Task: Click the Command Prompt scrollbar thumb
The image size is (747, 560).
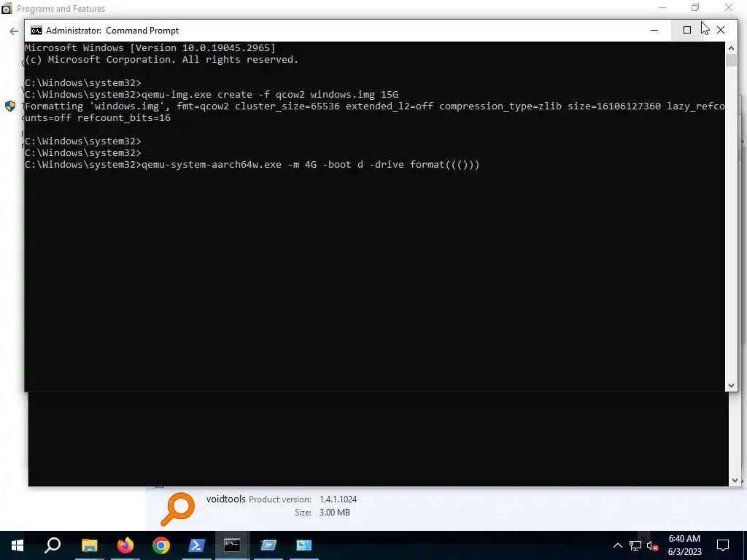Action: (x=731, y=61)
